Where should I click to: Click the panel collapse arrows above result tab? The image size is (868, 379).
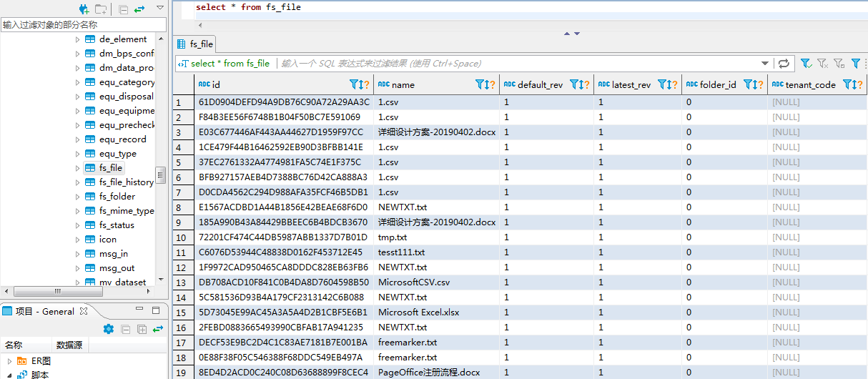[572, 34]
